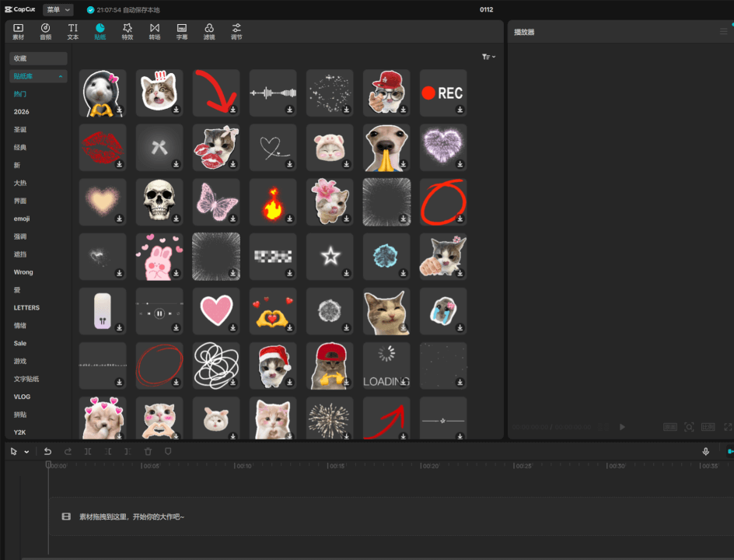The width and height of the screenshot is (734, 560).
Task: Open the 特效 (effects) panel
Action: coord(128,31)
